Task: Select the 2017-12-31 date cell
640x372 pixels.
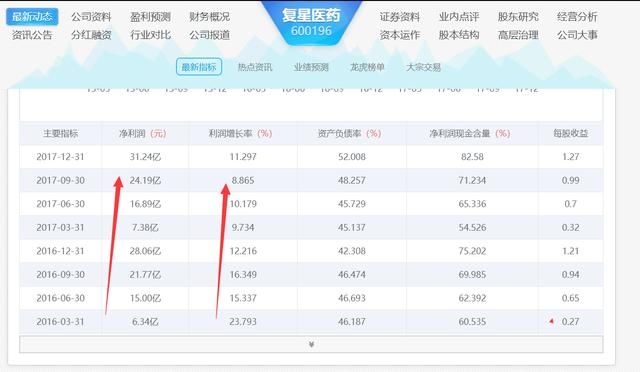Action: coord(60,157)
